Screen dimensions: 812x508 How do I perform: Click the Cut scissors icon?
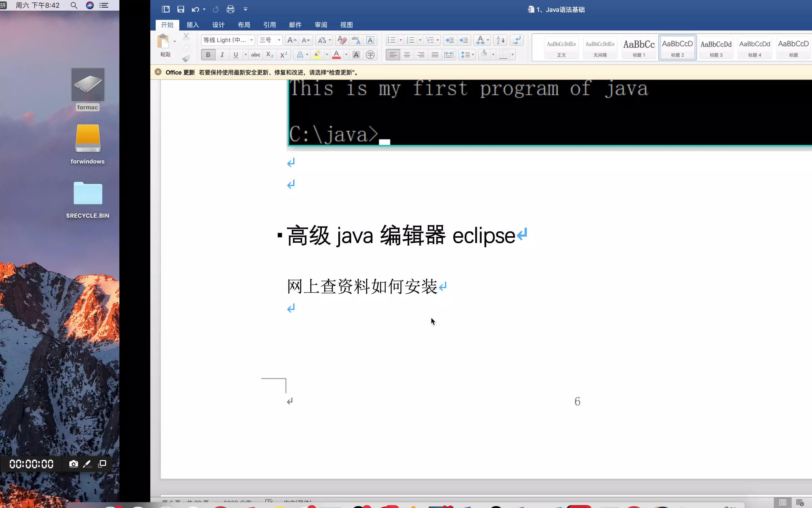[x=186, y=36]
